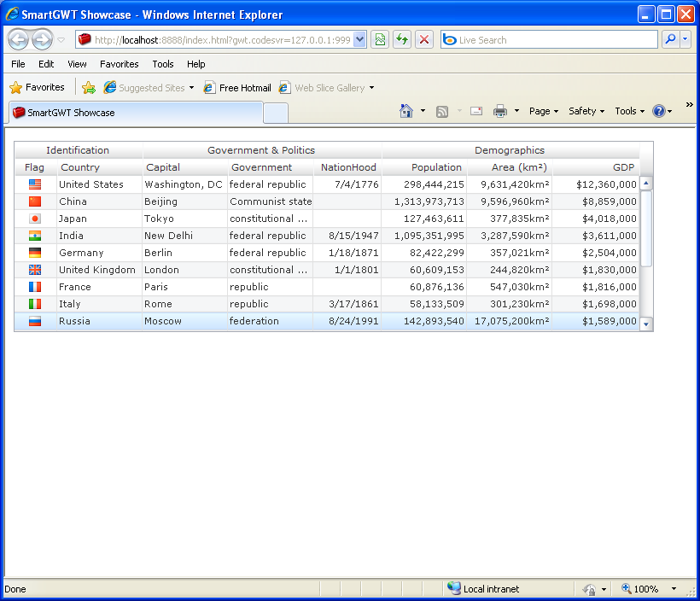
Task: Print the page with the printer icon
Action: click(x=500, y=111)
